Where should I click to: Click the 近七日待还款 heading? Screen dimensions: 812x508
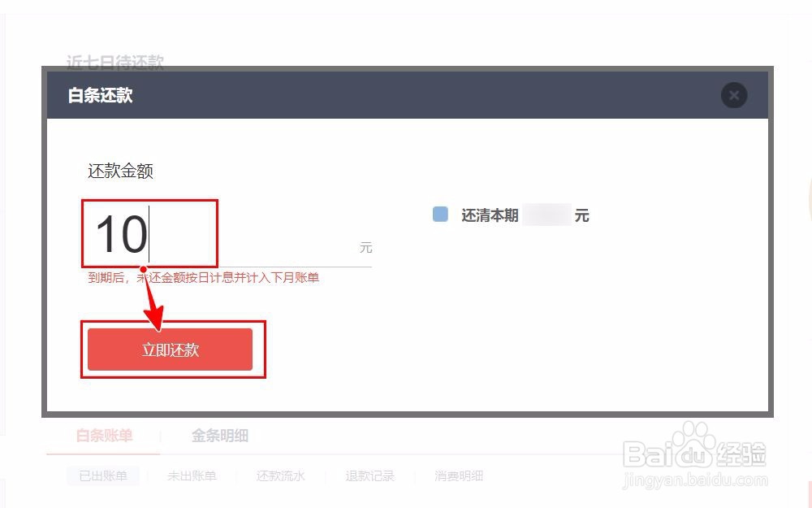115,63
